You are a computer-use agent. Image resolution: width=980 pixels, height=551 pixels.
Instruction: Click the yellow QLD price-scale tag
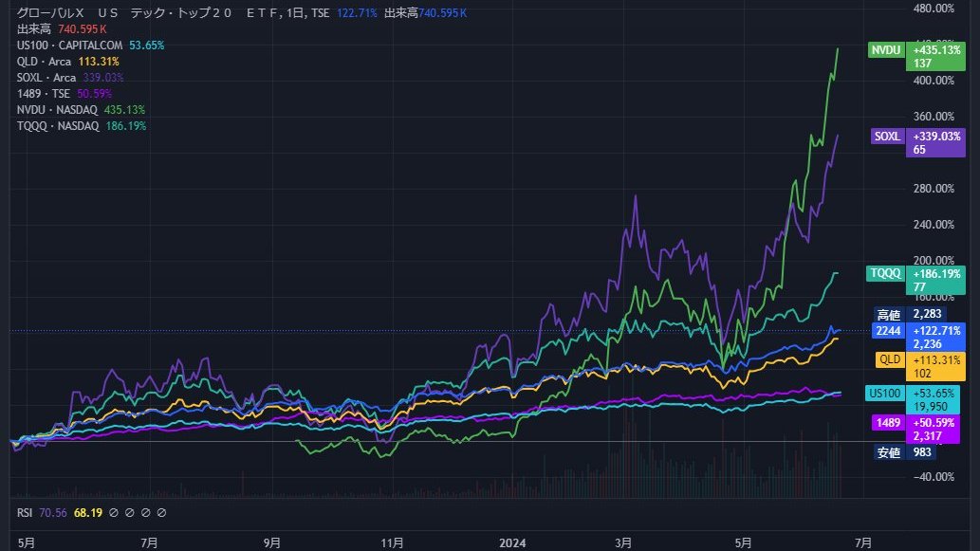[890, 359]
